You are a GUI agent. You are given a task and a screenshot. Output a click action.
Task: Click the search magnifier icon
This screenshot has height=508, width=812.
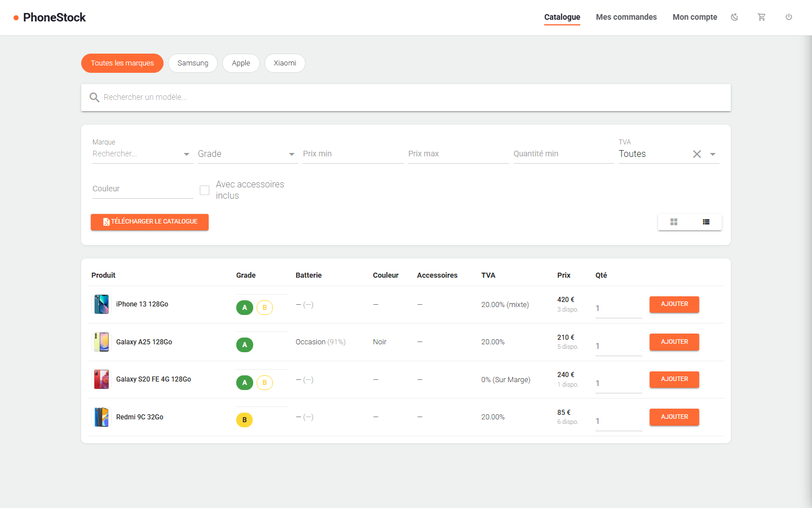pyautogui.click(x=94, y=98)
